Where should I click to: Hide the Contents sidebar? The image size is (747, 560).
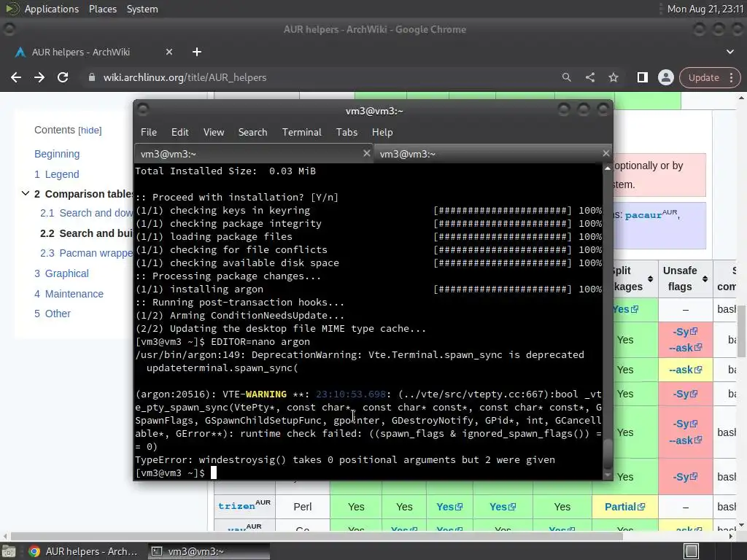pos(90,131)
